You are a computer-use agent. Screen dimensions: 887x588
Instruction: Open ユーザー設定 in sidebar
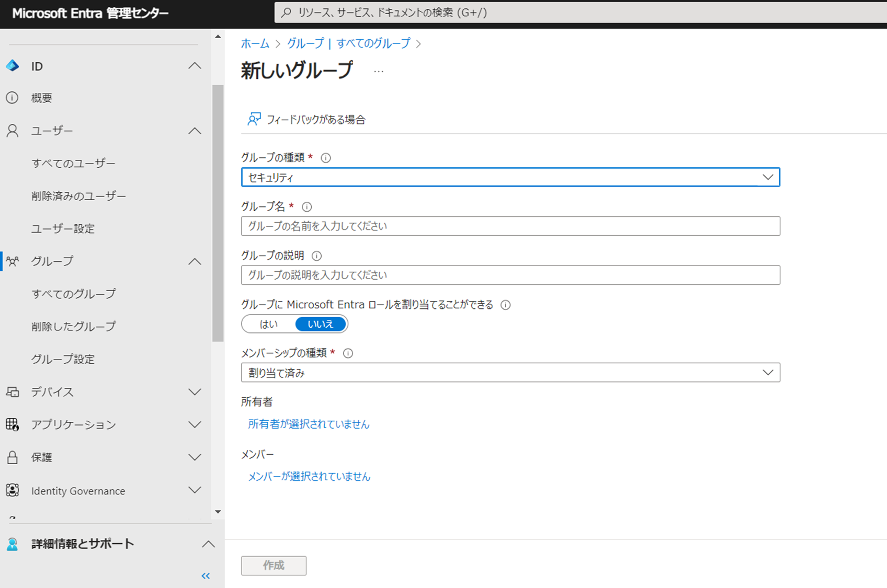(x=63, y=228)
